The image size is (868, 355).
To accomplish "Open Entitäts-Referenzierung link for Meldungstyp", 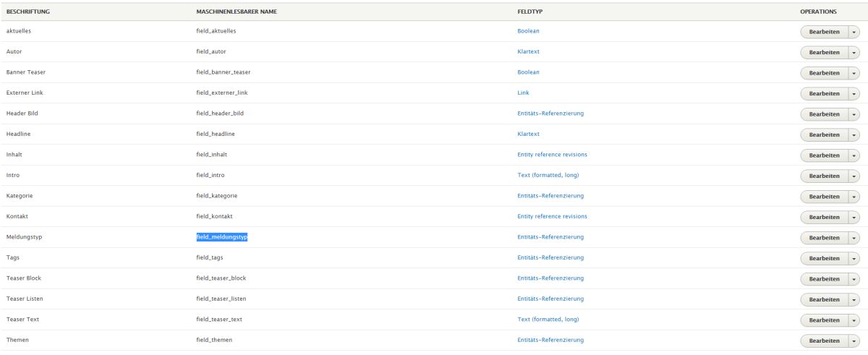I will click(x=550, y=237).
